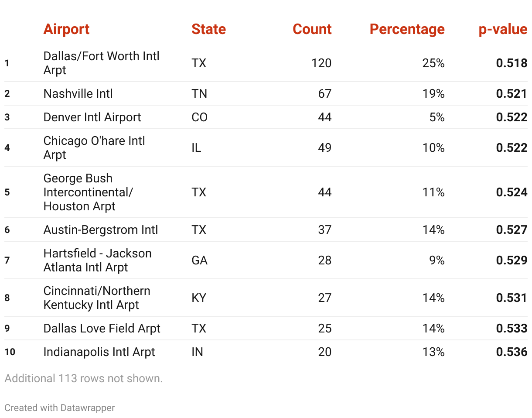
Task: Select the Percentage column header
Action: [x=407, y=29]
